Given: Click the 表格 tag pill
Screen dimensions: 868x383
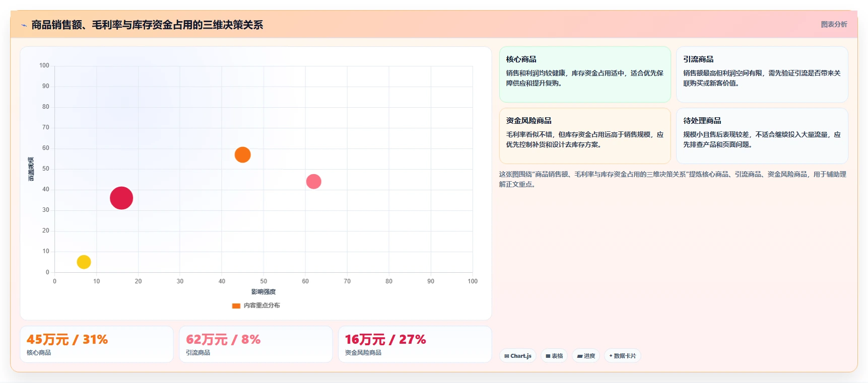Looking at the screenshot, I should (554, 356).
